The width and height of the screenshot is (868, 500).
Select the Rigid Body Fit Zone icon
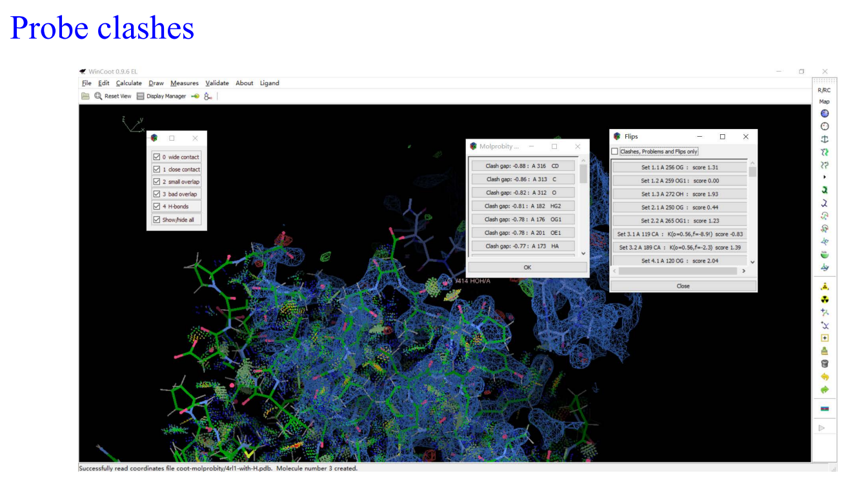click(x=824, y=152)
